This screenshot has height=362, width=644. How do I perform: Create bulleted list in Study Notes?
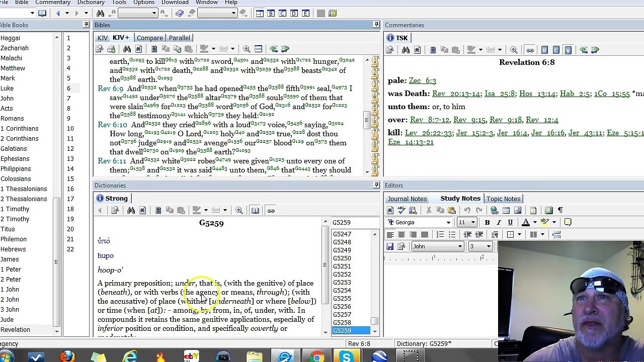coord(452,234)
